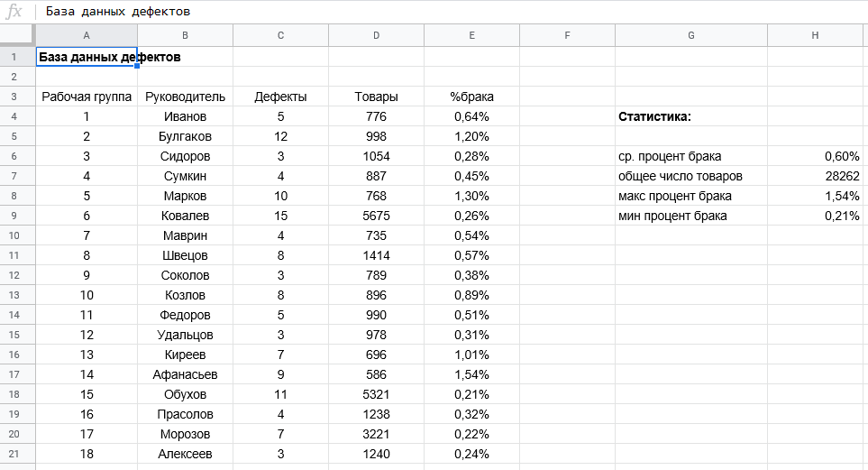Click the select-all corner box
868x470 pixels.
point(16,35)
